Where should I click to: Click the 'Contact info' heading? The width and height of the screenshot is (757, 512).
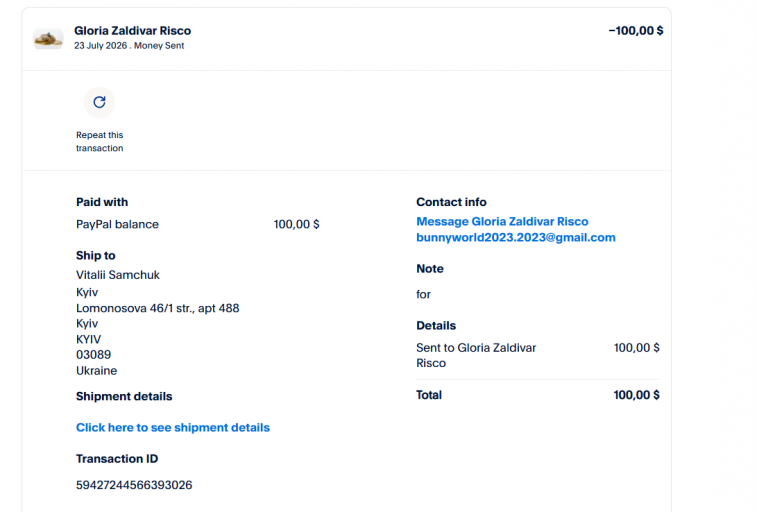pos(451,202)
